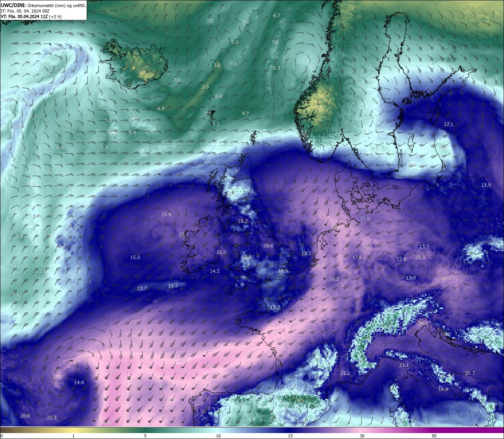Click the 7.2 value near the top
Viewport: 504px width, 439px height.
(x=210, y=21)
